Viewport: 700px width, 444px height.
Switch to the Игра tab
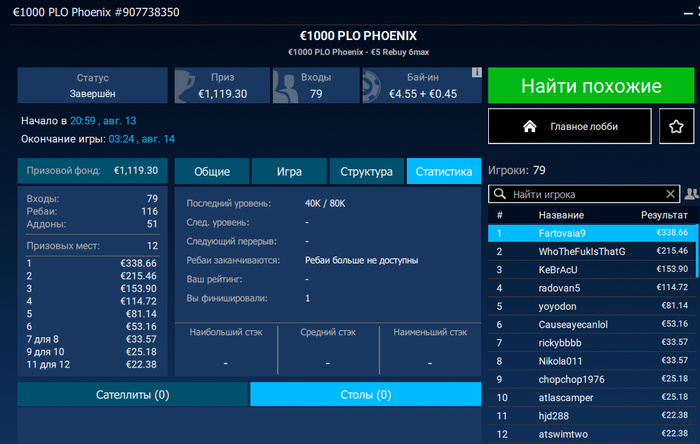pos(289,171)
